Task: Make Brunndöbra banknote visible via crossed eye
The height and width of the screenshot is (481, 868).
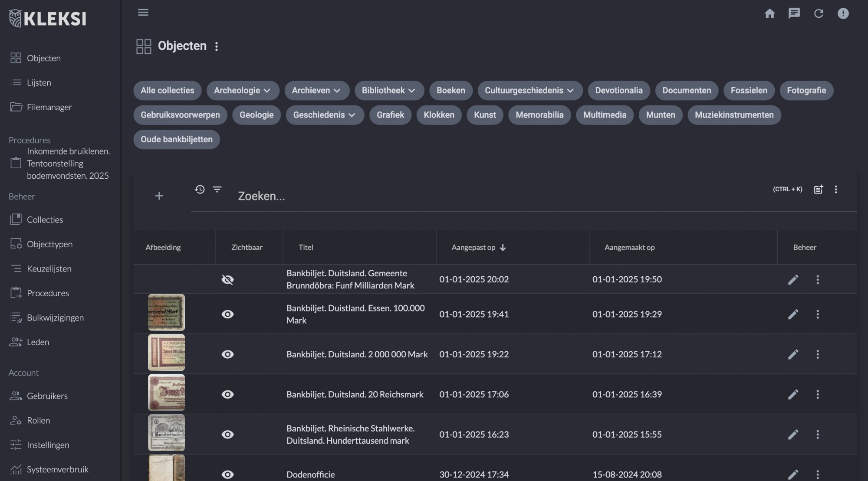Action: pyautogui.click(x=227, y=279)
